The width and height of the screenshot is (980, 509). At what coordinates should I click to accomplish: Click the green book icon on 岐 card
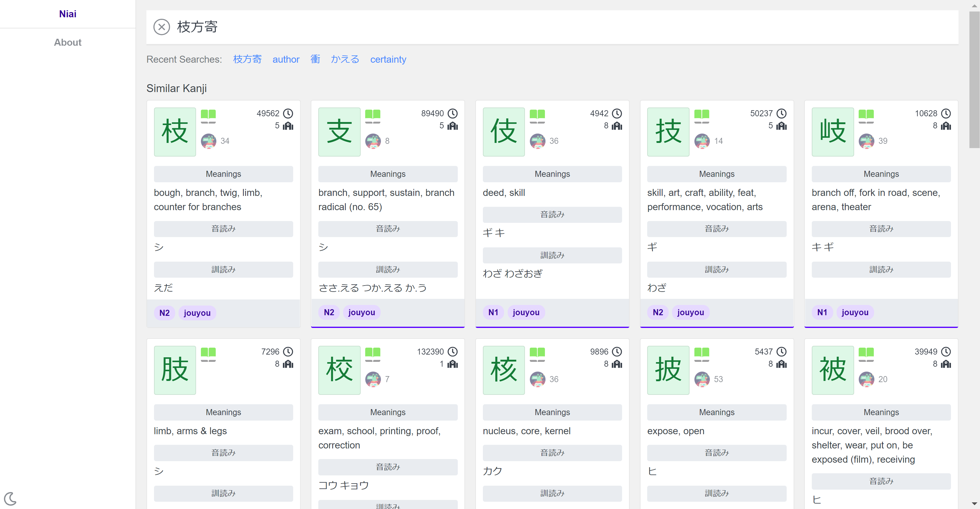(866, 116)
